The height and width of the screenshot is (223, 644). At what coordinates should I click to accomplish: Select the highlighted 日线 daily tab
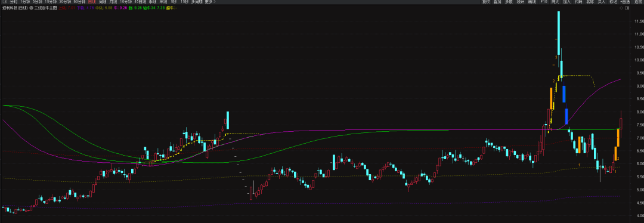(92, 2)
